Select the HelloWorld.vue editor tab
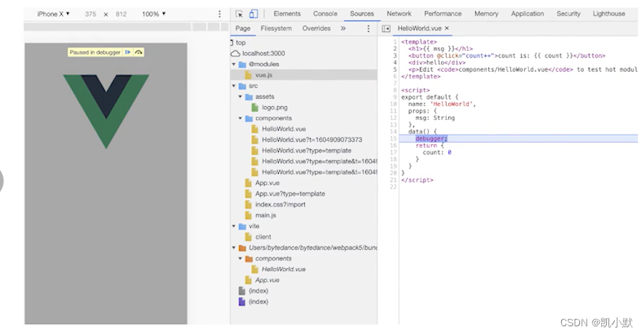This screenshot has width=644, height=335. click(x=419, y=28)
